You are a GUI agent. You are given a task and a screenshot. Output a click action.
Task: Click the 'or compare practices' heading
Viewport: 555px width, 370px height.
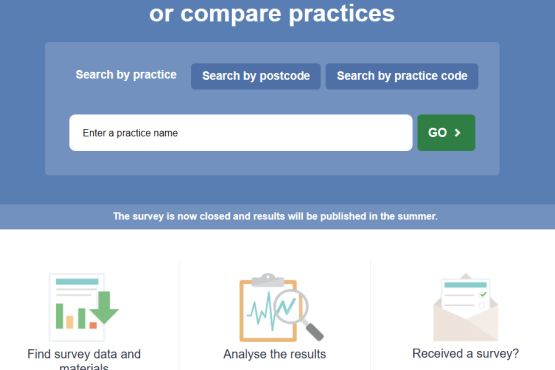(x=272, y=14)
